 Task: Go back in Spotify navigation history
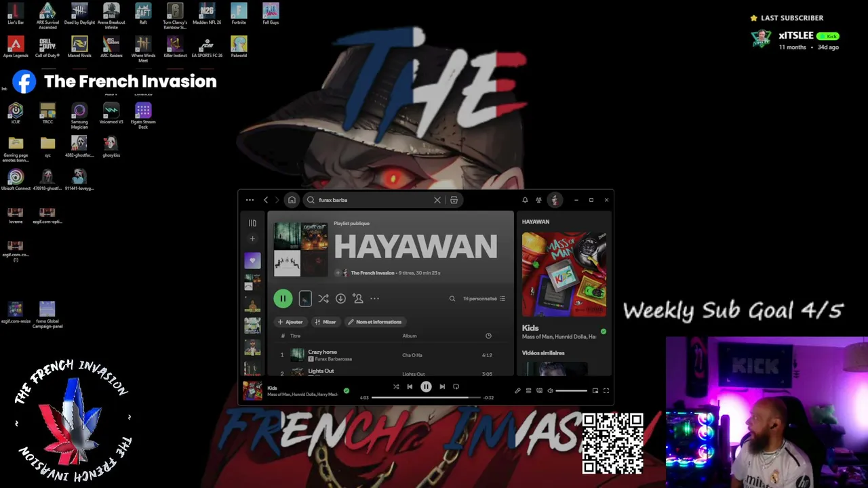click(x=266, y=200)
